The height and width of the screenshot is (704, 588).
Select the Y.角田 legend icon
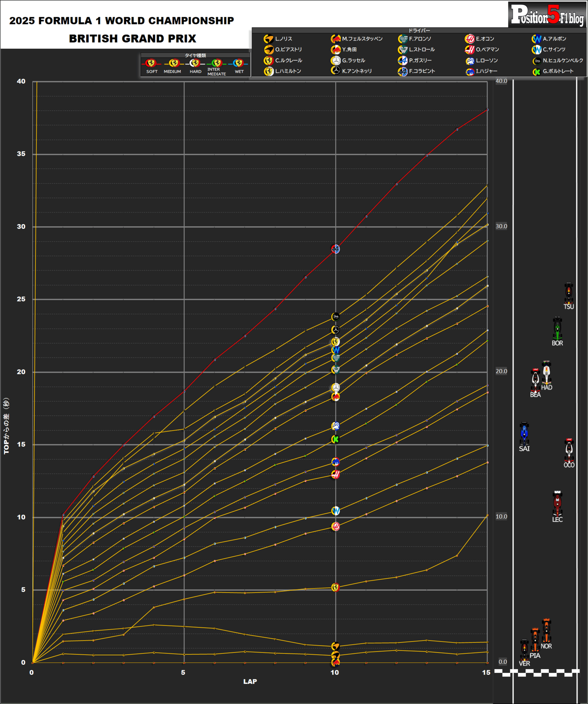pyautogui.click(x=335, y=50)
